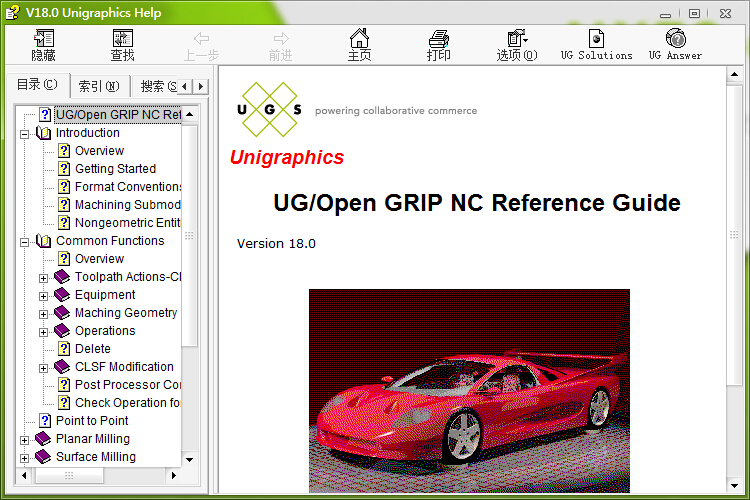Switch to the Contents (目录) tab

37,85
